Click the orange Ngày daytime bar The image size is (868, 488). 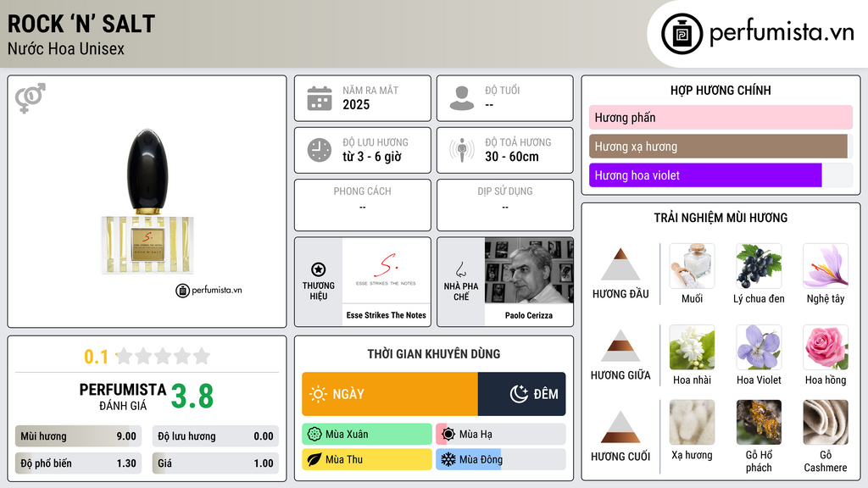pos(390,394)
